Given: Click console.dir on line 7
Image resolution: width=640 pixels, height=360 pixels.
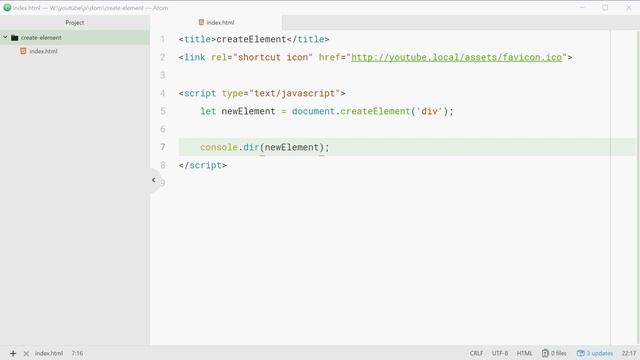Looking at the screenshot, I should pyautogui.click(x=229, y=147).
